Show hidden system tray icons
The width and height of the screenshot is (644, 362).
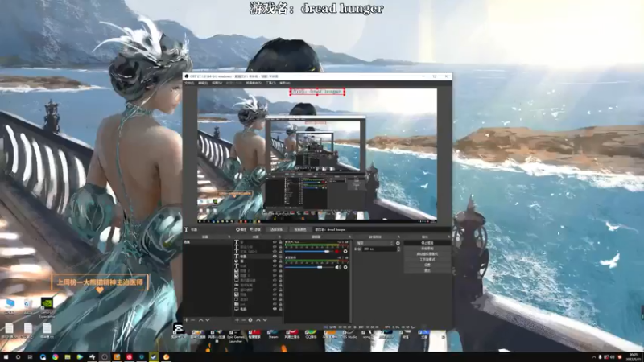tap(594, 357)
